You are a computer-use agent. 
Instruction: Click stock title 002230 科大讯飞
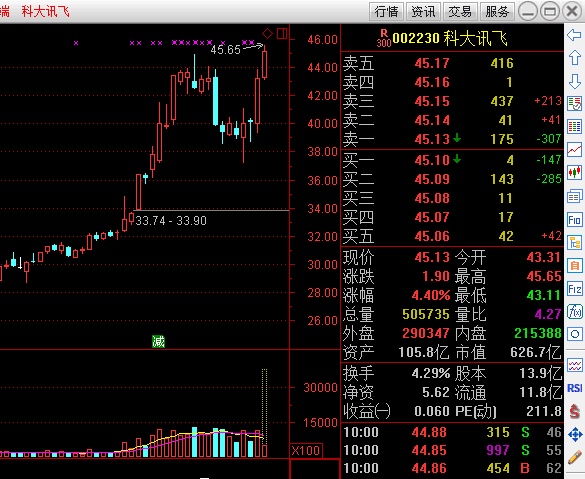coord(450,38)
